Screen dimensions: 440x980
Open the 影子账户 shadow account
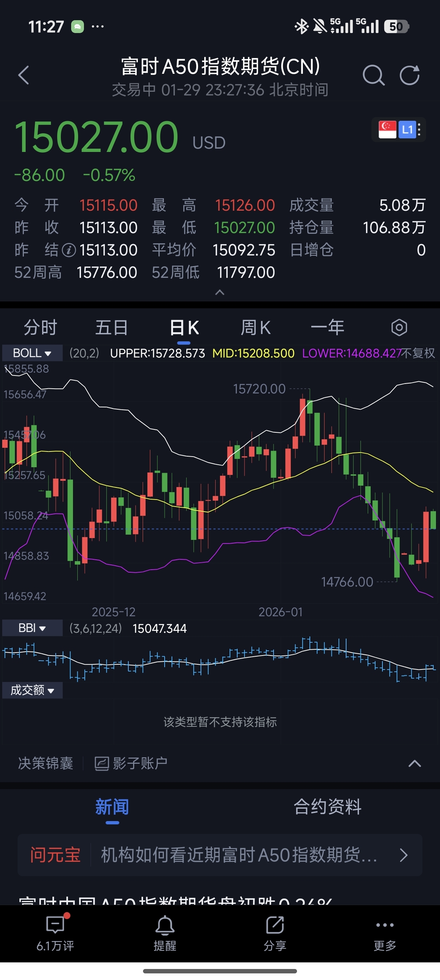131,763
